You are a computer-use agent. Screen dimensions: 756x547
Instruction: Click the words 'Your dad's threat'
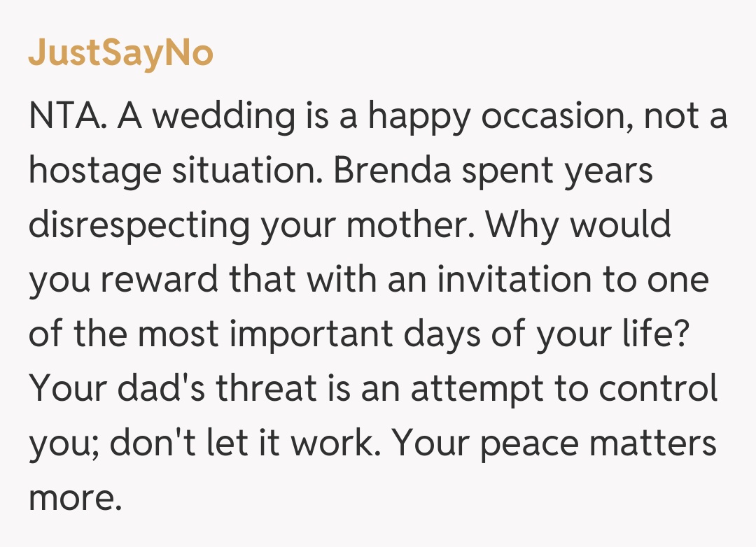(169, 389)
